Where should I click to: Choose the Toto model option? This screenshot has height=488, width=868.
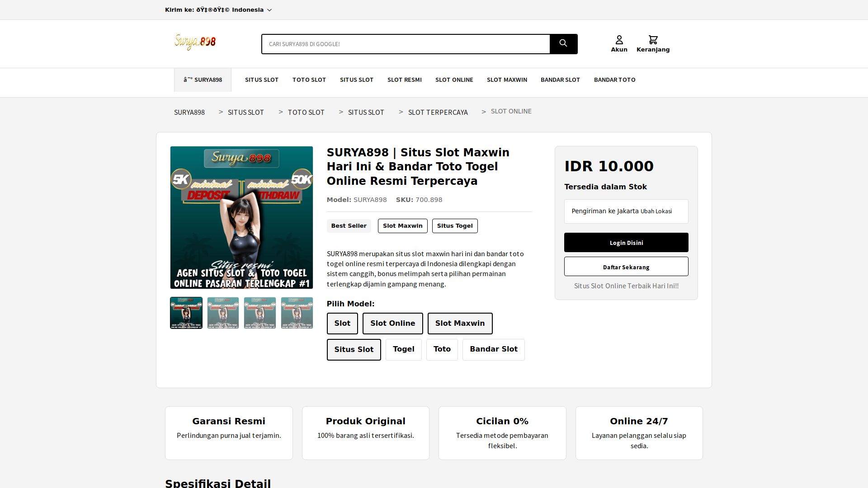pyautogui.click(x=442, y=350)
